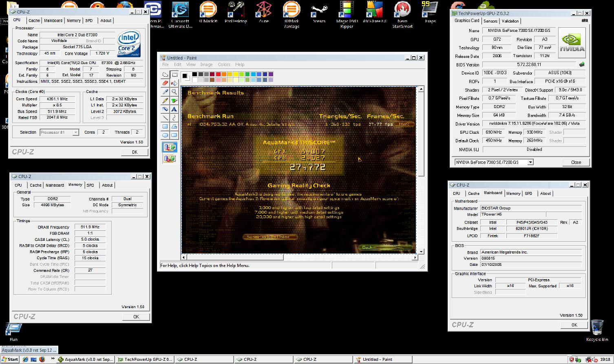Click the Windows Start button
The height and width of the screenshot is (364, 614).
(x=10, y=360)
